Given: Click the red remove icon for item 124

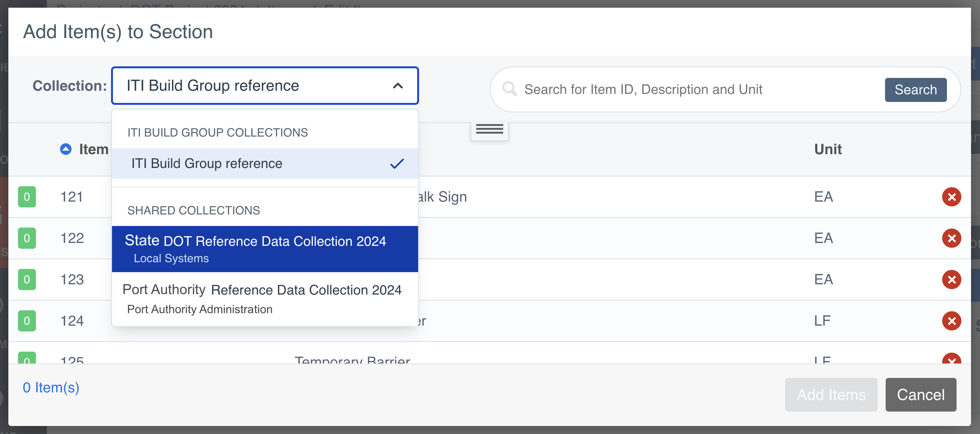Looking at the screenshot, I should pos(951,321).
